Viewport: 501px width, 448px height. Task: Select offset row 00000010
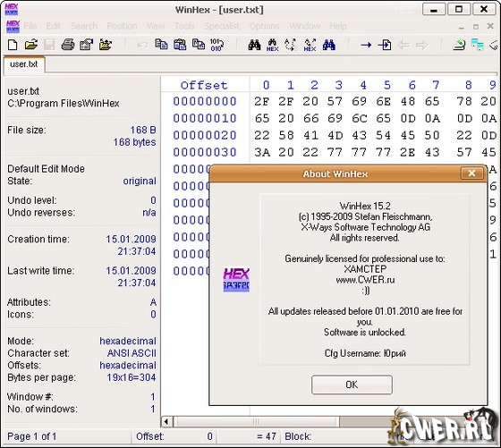(205, 118)
